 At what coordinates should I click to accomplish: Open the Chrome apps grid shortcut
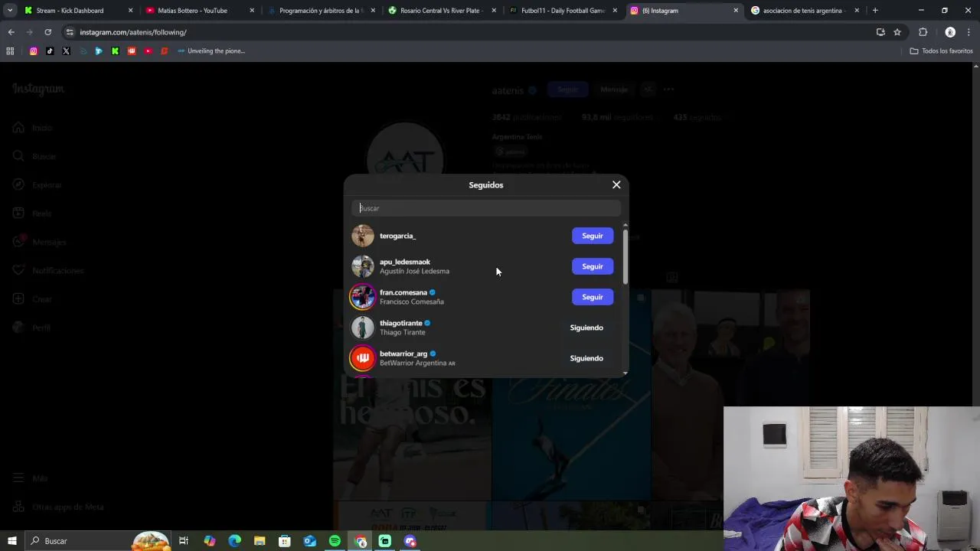click(10, 51)
